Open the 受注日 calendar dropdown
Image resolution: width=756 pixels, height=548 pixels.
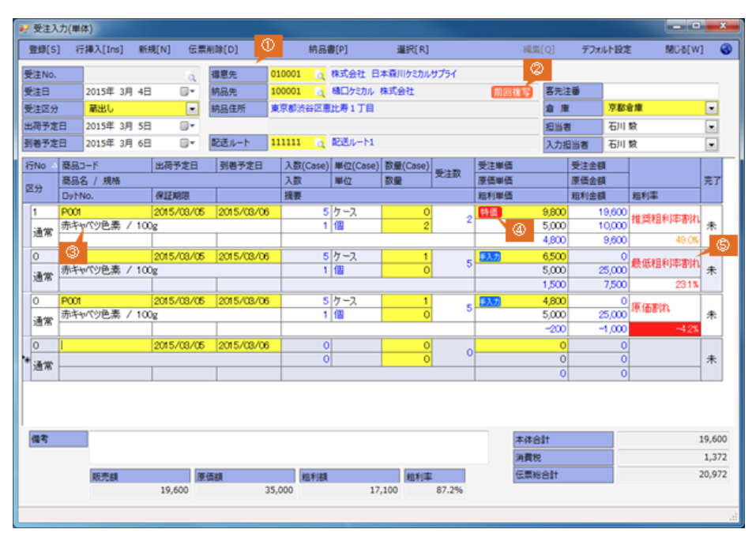coord(186,92)
